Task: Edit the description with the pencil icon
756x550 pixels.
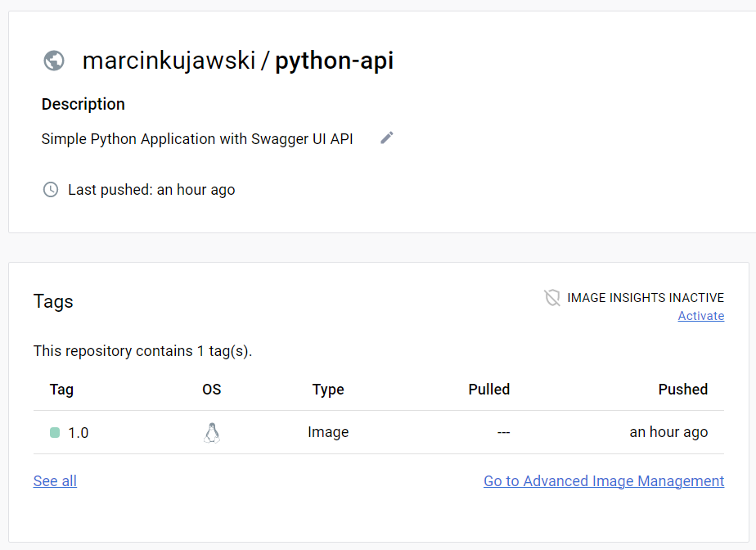Action: click(387, 138)
